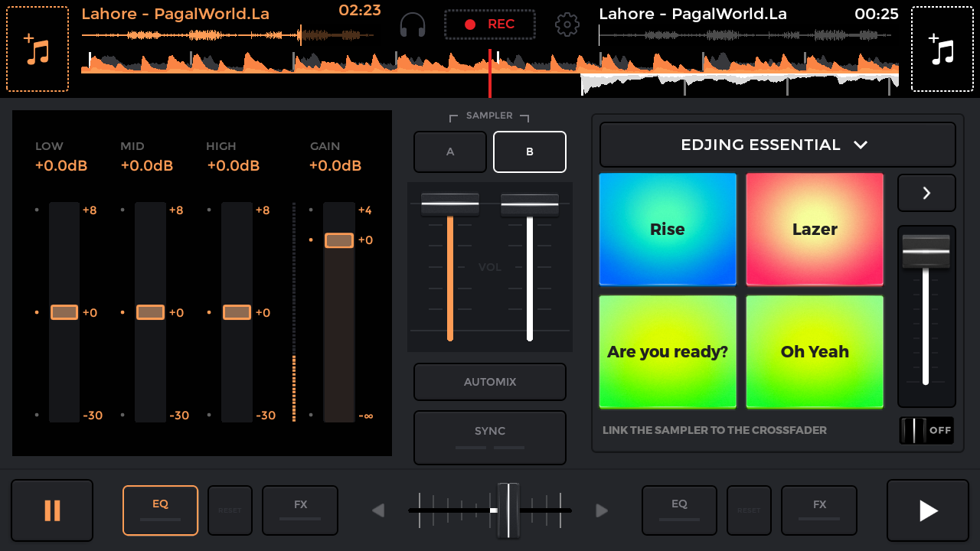Center the crossfader slider
The height and width of the screenshot is (551, 980).
coord(508,510)
